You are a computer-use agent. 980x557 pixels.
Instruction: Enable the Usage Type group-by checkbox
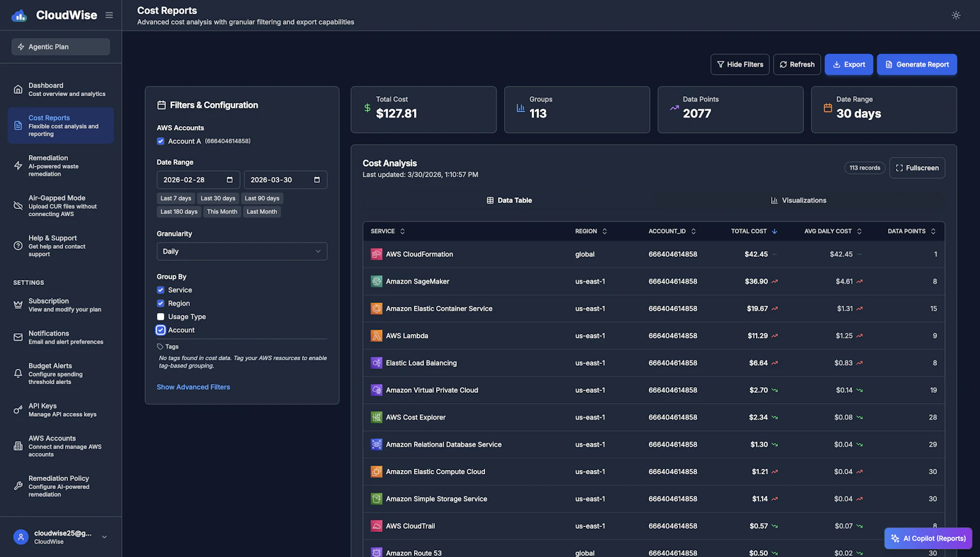point(160,317)
